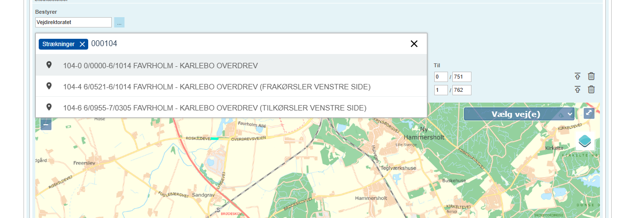Screen dimensions: 644x218
Task: Open the Vælg vej(e) dropdown
Action: point(519,114)
